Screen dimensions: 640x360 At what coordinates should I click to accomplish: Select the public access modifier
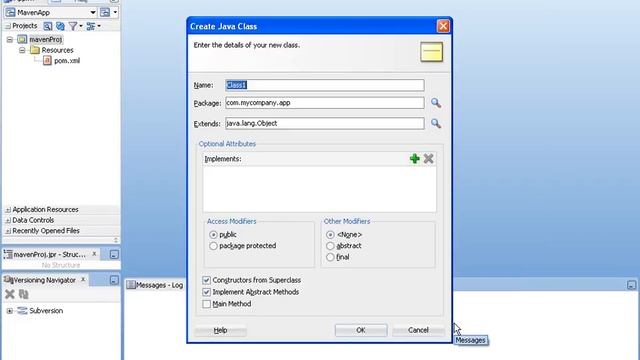213,235
